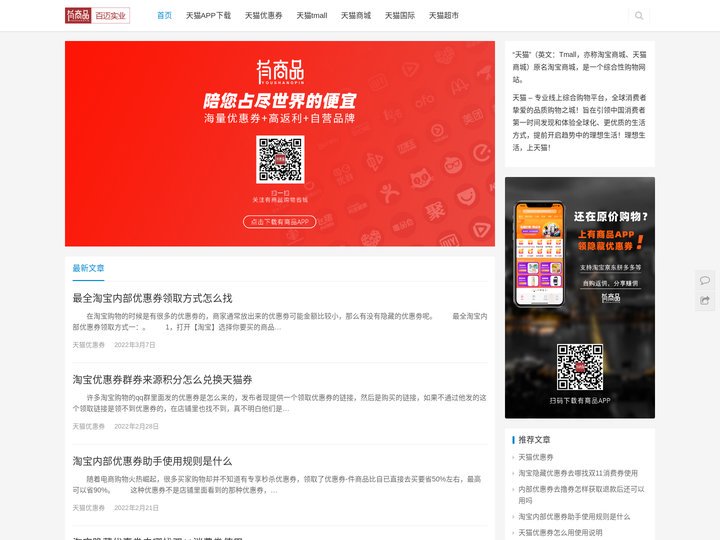
Task: Open article 最全淘宝内部优惠券领取方式怎么找
Action: coord(152,298)
